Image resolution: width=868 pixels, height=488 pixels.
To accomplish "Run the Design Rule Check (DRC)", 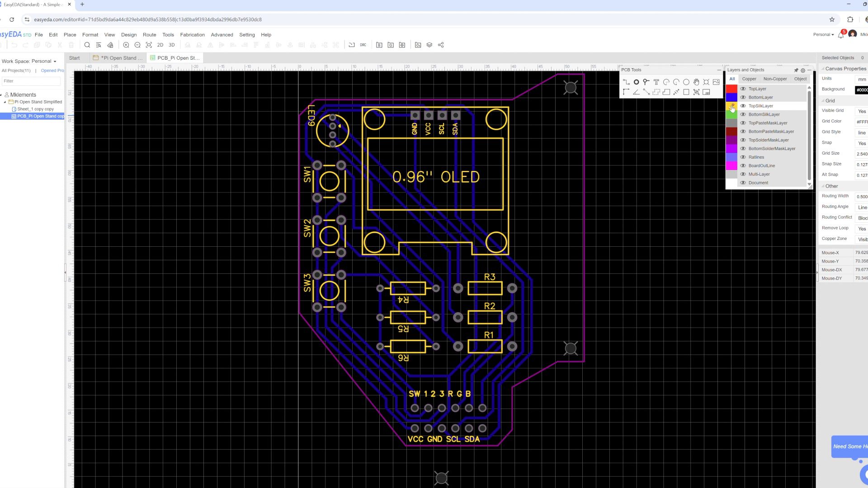I will [x=362, y=45].
